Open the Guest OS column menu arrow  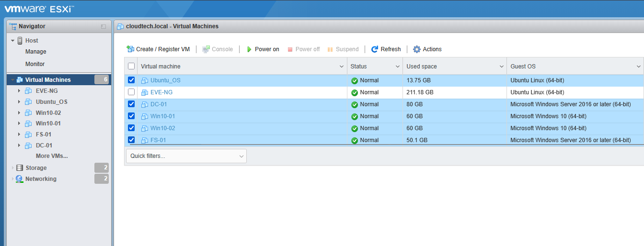[639, 67]
